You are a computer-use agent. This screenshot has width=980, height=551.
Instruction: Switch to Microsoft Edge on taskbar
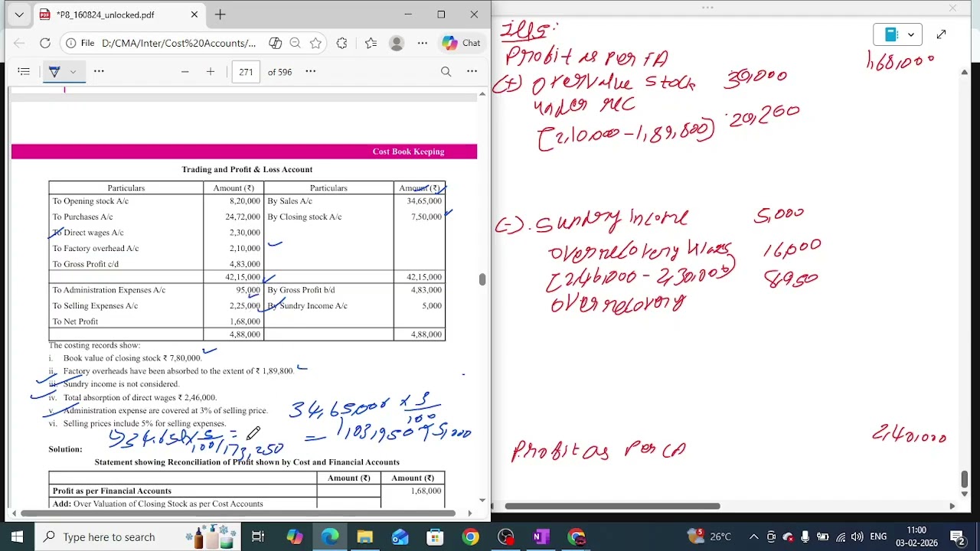330,536
